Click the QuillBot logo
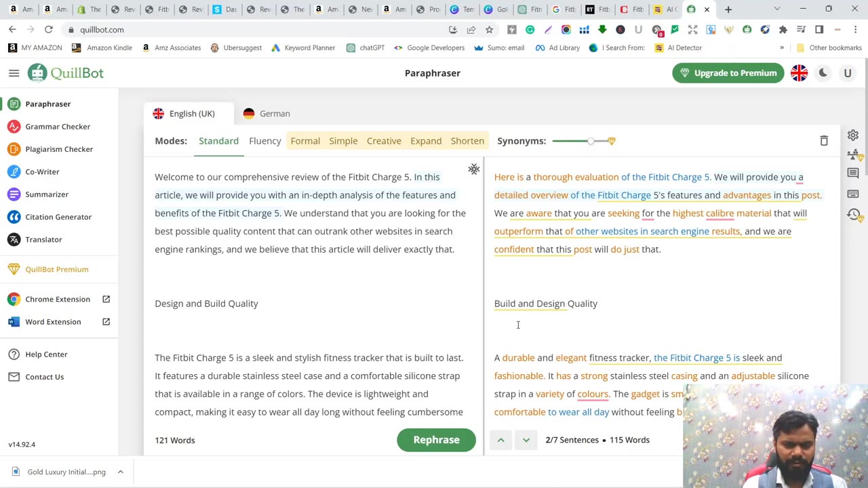 66,73
